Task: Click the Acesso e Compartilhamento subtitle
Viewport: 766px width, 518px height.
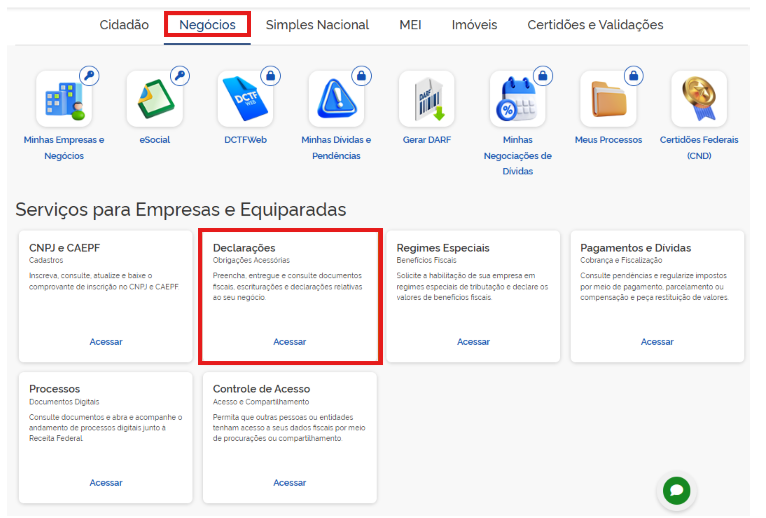Action: (261, 402)
